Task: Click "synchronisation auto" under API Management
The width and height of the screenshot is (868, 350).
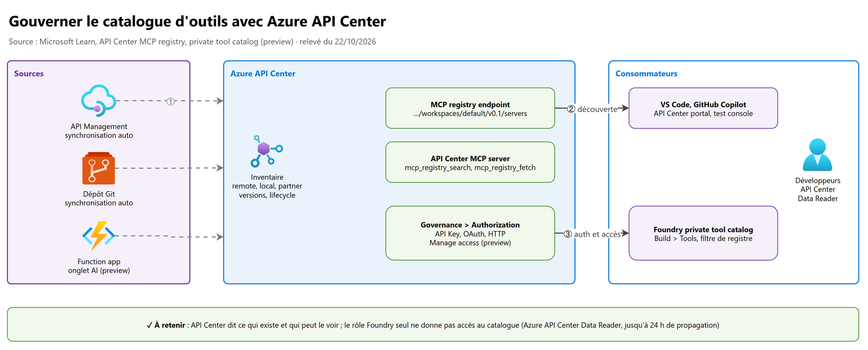Action: pos(99,135)
